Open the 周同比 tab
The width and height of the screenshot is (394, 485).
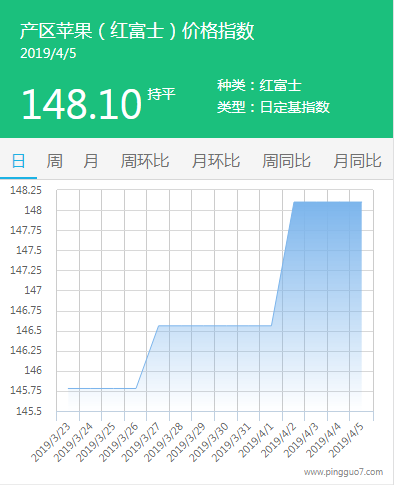click(286, 161)
